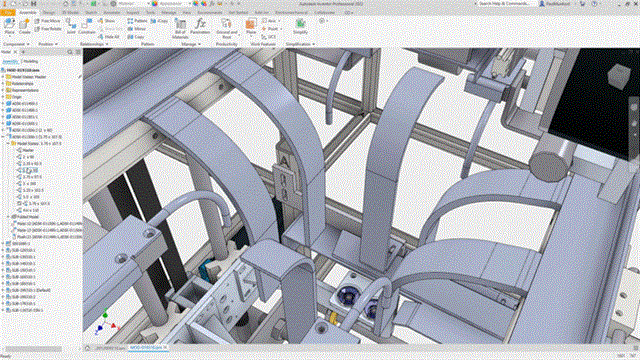Open the fx Parameters dialog
The height and width of the screenshot is (360, 640).
[200, 26]
